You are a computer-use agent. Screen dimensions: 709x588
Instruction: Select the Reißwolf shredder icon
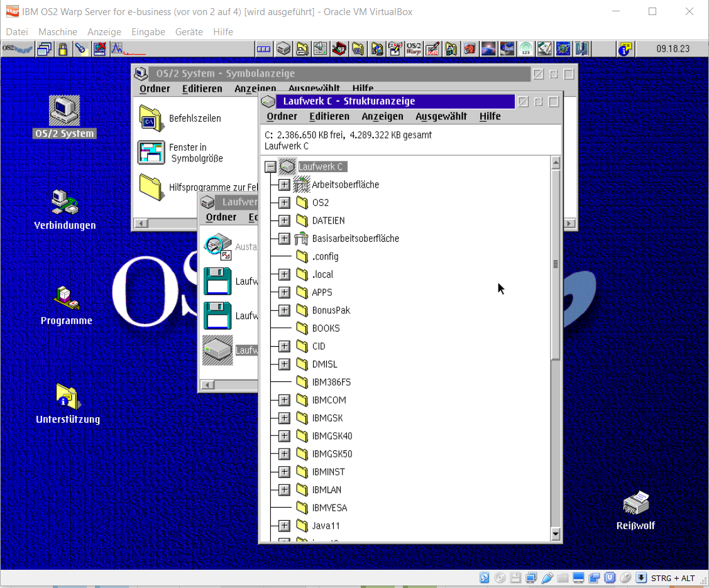click(x=635, y=511)
